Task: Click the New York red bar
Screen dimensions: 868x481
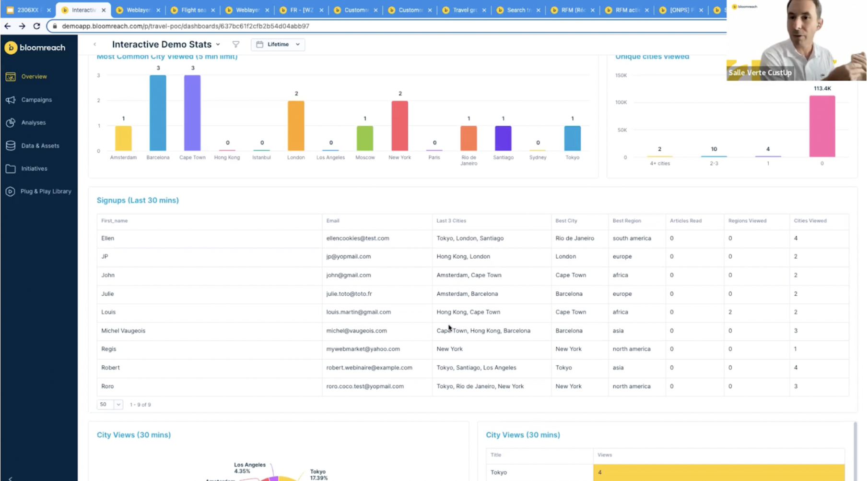Action: (x=399, y=126)
